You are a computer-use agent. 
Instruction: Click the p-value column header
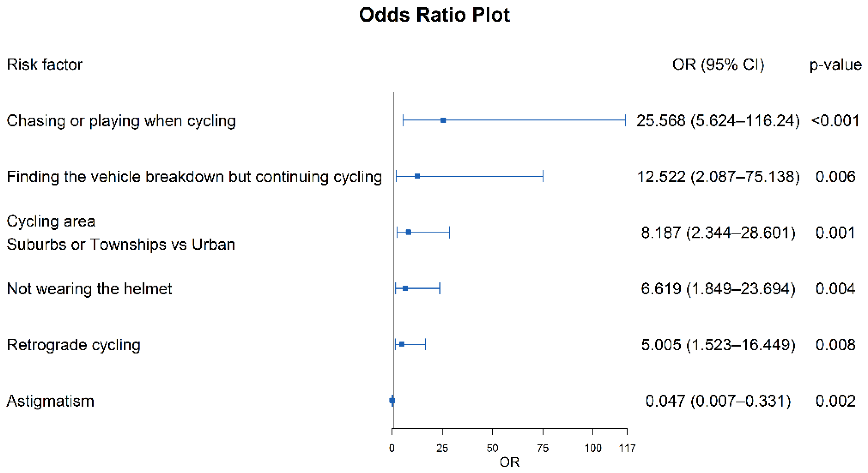pyautogui.click(x=835, y=64)
